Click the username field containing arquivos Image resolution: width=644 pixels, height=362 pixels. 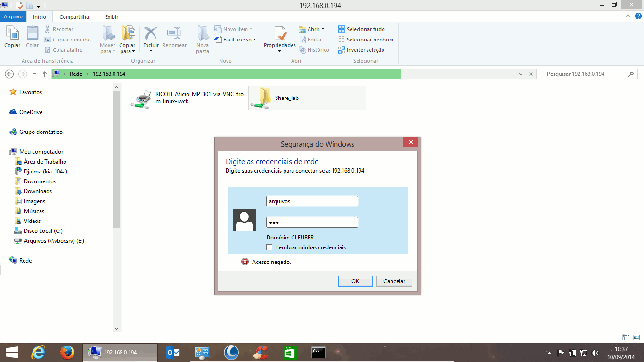tap(312, 201)
